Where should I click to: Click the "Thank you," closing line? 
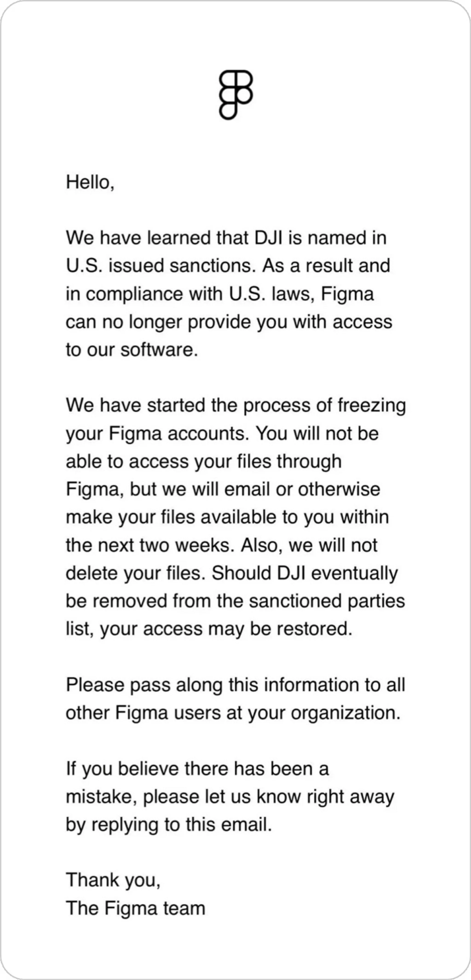click(x=113, y=880)
